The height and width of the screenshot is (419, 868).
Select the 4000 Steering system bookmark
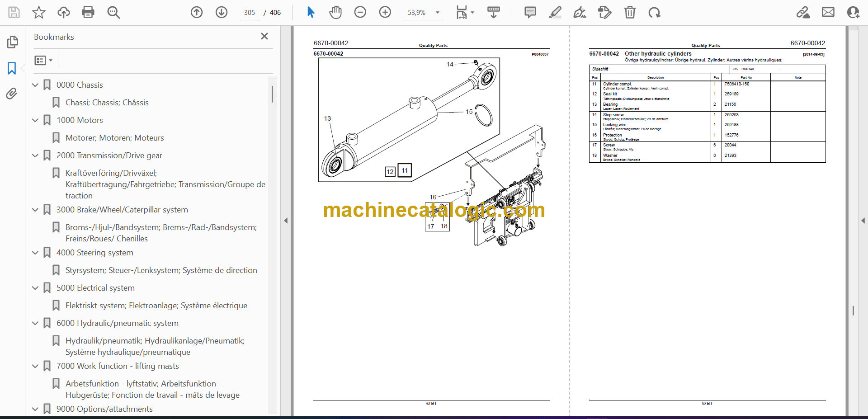[94, 253]
